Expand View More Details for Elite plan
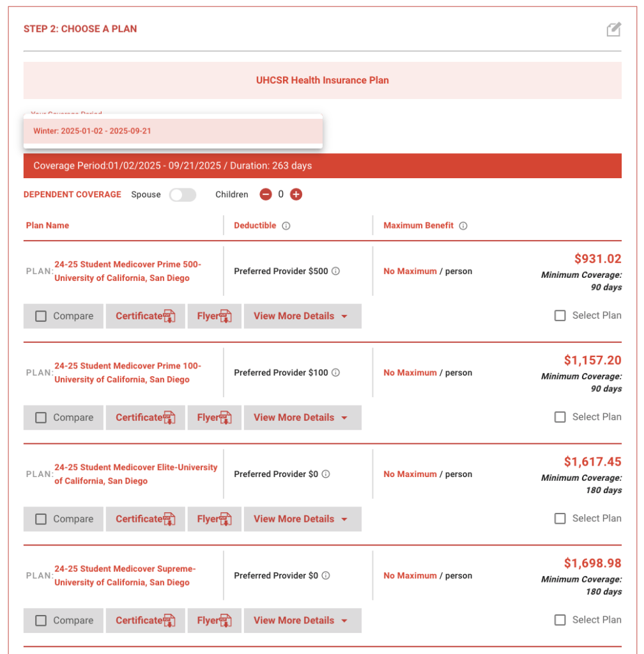The width and height of the screenshot is (644, 654). point(302,519)
